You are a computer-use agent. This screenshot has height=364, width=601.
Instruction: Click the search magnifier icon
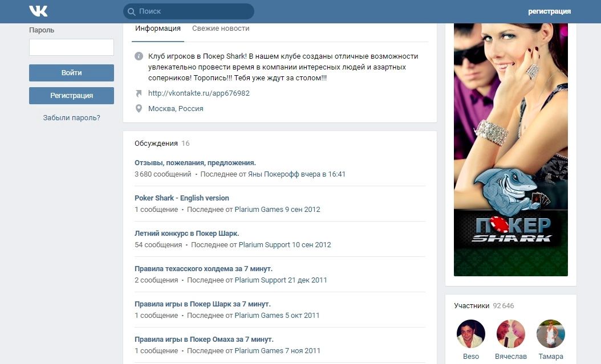pyautogui.click(x=132, y=11)
